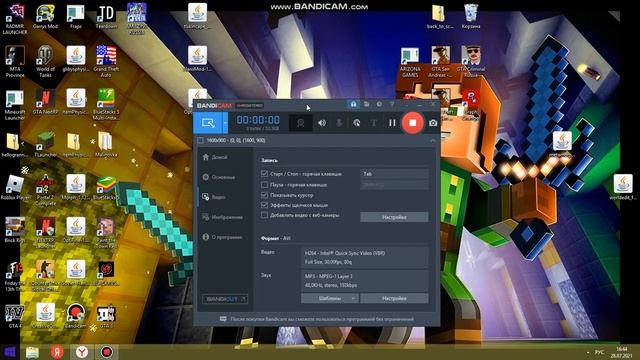Click the Tab hotkey input field
The image size is (640, 360).
(394, 174)
